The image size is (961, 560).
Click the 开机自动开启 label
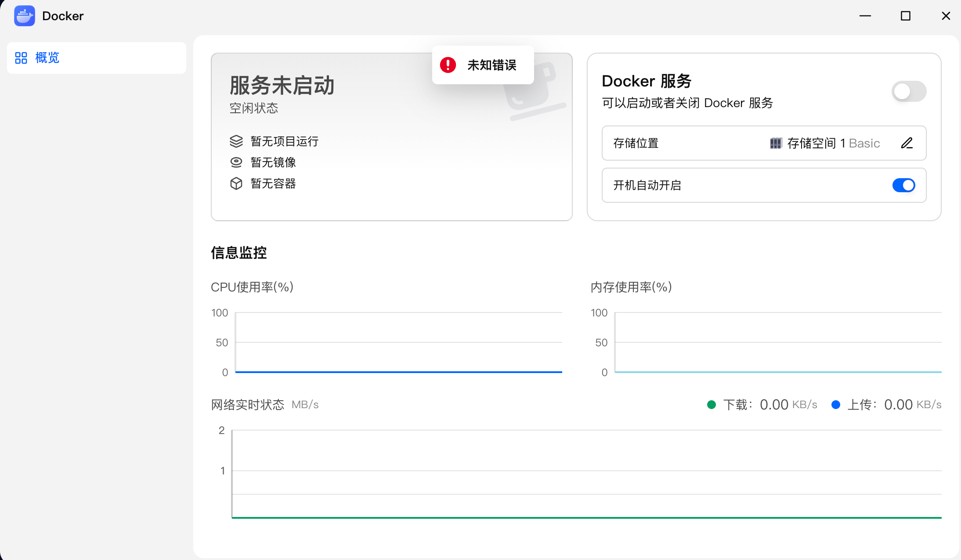pyautogui.click(x=647, y=185)
